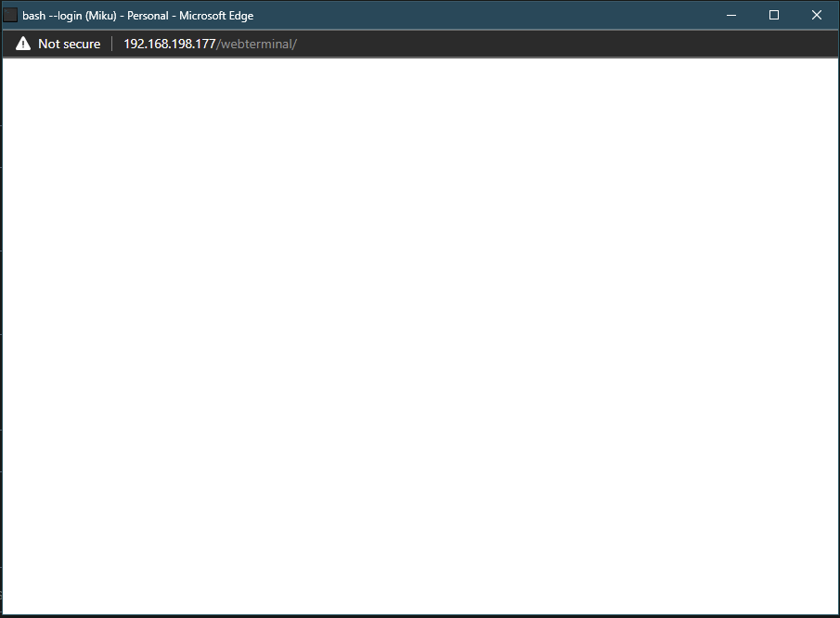Viewport: 840px width, 618px height.
Task: Click the Not secure warning triangle icon
Action: pyautogui.click(x=23, y=44)
